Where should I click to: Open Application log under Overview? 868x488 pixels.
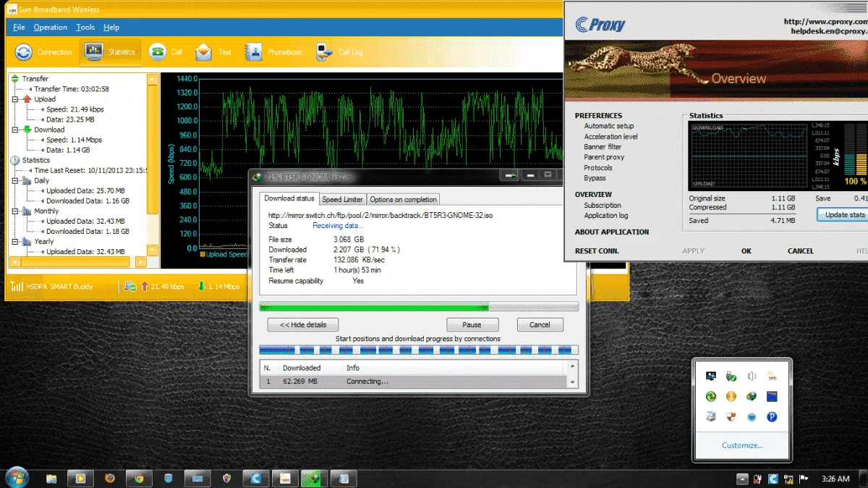point(606,215)
